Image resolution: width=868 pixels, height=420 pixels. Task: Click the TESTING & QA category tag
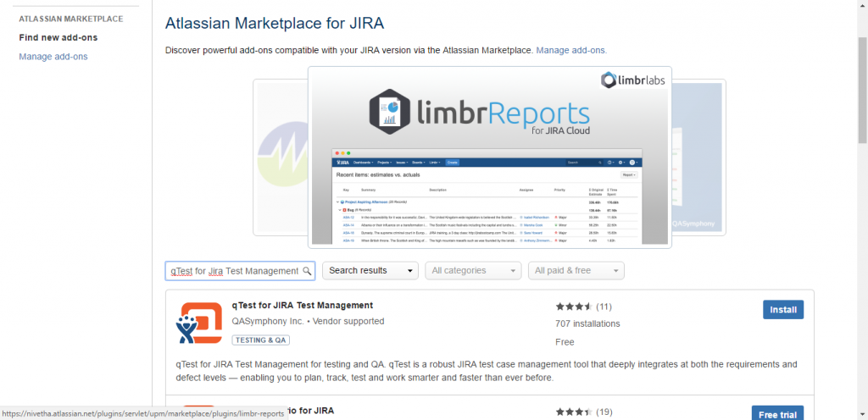[x=263, y=340]
